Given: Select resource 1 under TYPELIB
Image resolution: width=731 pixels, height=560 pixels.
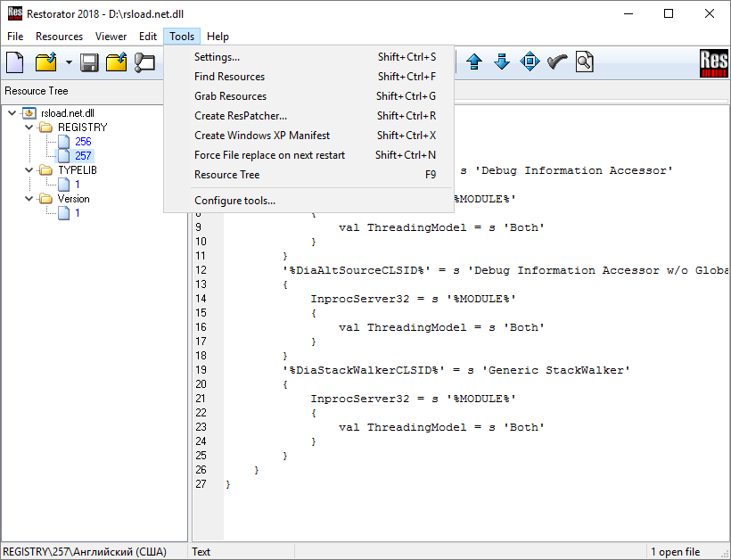Looking at the screenshot, I should coord(78,185).
